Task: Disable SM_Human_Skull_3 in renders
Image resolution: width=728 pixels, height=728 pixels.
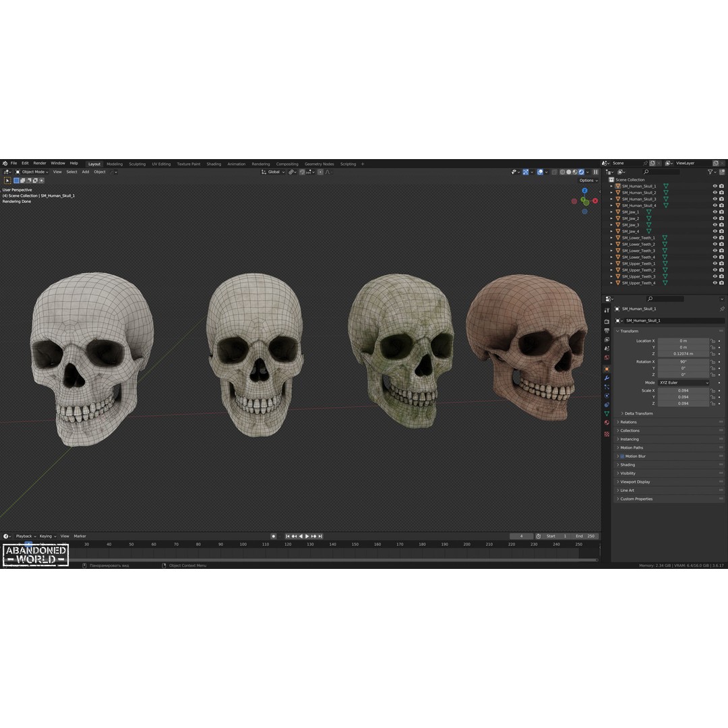Action: click(721, 199)
